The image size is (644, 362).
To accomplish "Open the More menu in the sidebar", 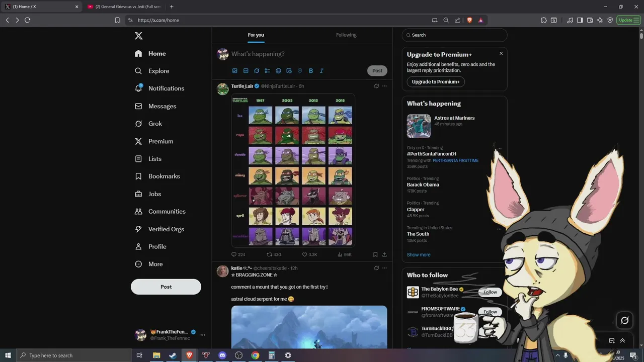I will (x=149, y=264).
